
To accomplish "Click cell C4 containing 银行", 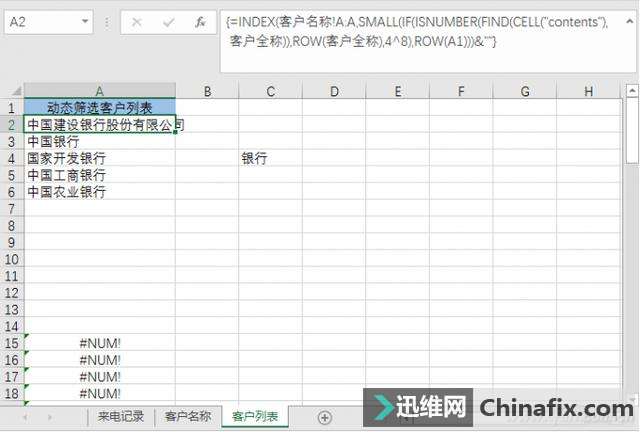I will 271,158.
